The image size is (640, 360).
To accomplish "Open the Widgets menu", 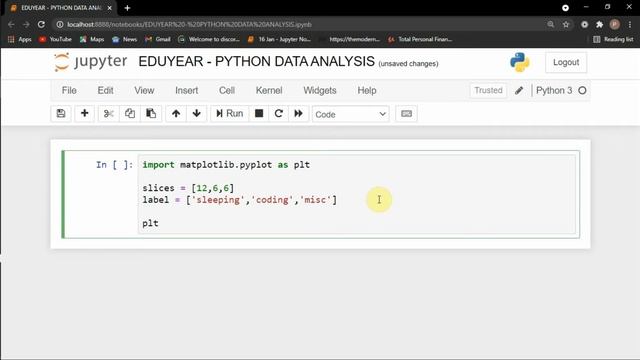I will click(x=320, y=90).
